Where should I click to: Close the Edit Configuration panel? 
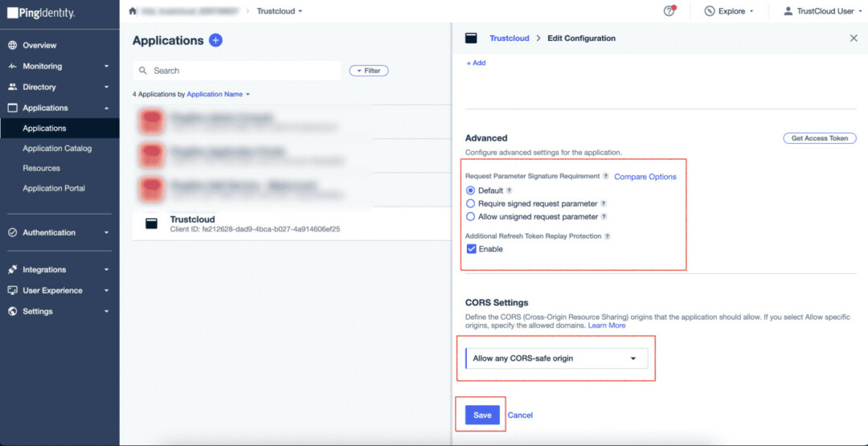854,39
